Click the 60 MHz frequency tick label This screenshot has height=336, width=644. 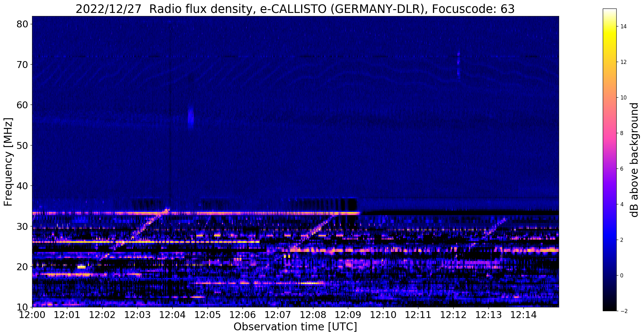[22, 105]
